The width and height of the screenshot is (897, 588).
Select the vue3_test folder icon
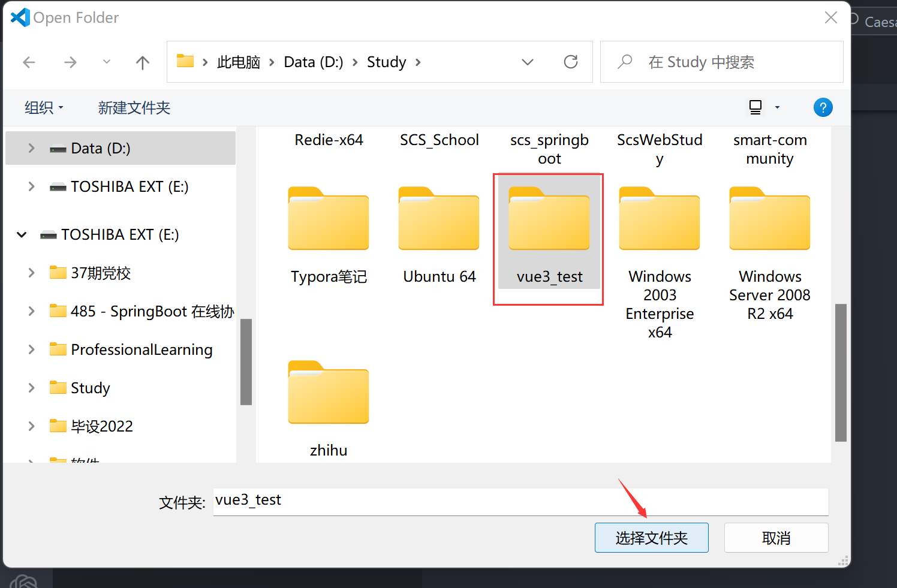549,219
